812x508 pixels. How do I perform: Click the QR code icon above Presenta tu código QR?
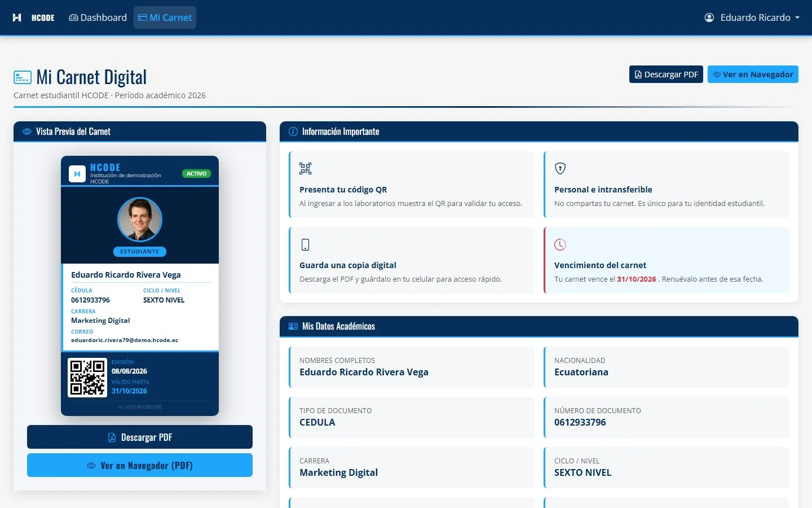pos(306,168)
